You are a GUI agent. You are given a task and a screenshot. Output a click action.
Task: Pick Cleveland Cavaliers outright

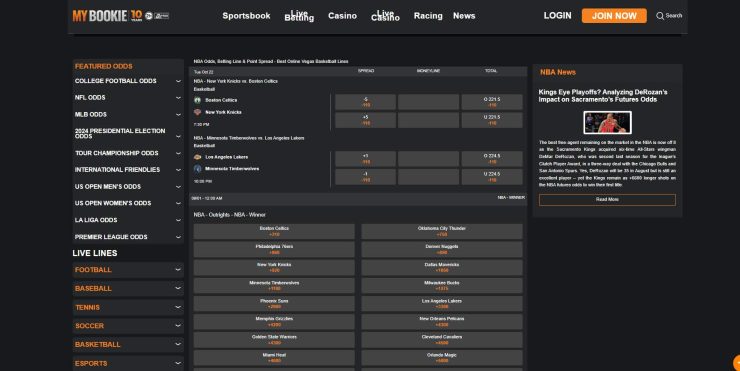(442, 340)
